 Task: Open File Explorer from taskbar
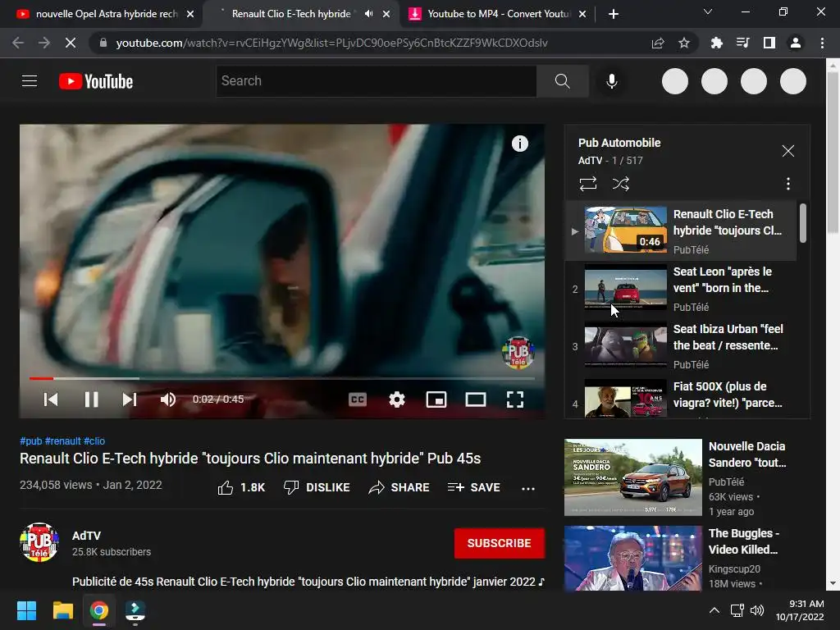point(63,610)
